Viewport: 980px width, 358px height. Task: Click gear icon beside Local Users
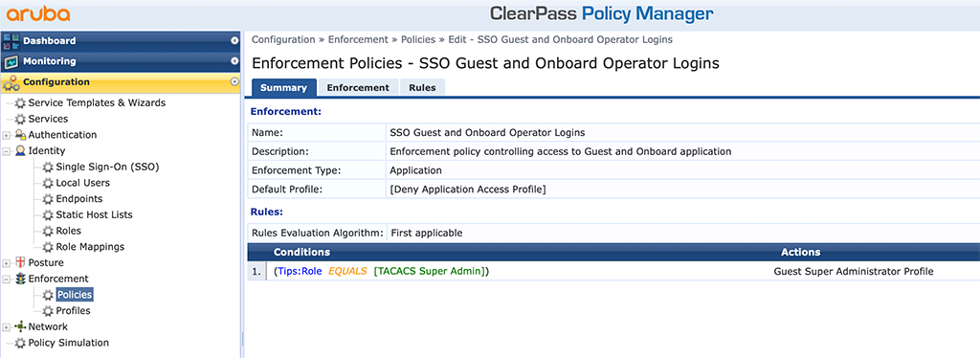tap(48, 183)
